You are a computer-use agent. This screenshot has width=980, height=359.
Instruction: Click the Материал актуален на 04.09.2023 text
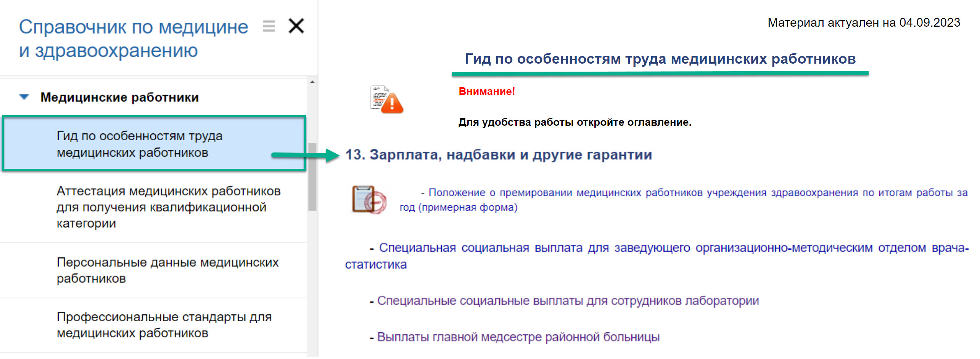click(864, 22)
